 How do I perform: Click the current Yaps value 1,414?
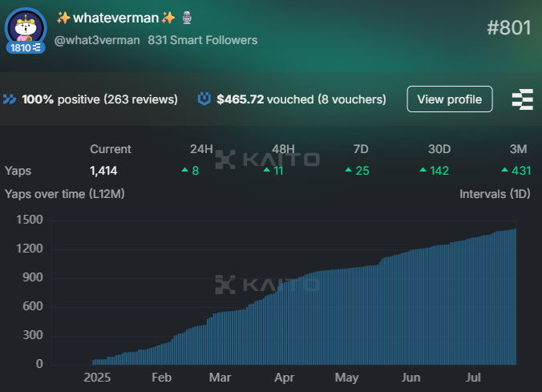click(103, 171)
